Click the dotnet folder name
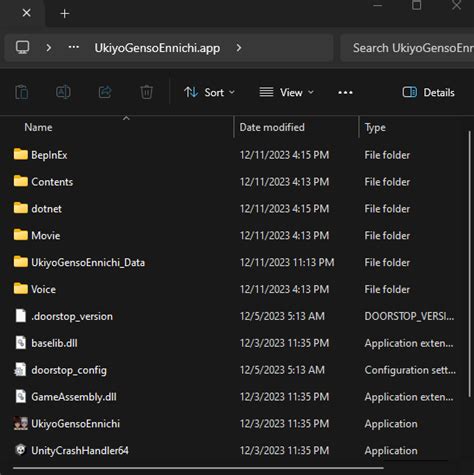Image resolution: width=474 pixels, height=475 pixels. [46, 209]
